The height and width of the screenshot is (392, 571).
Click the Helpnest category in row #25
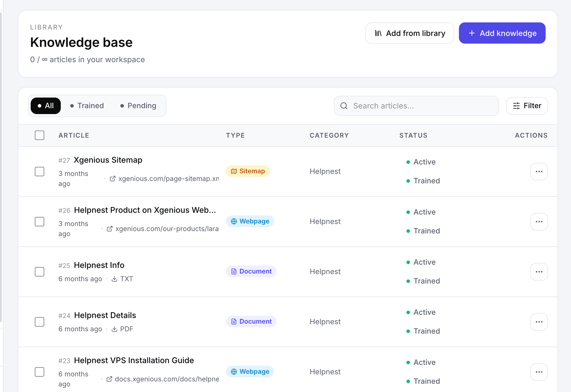325,272
